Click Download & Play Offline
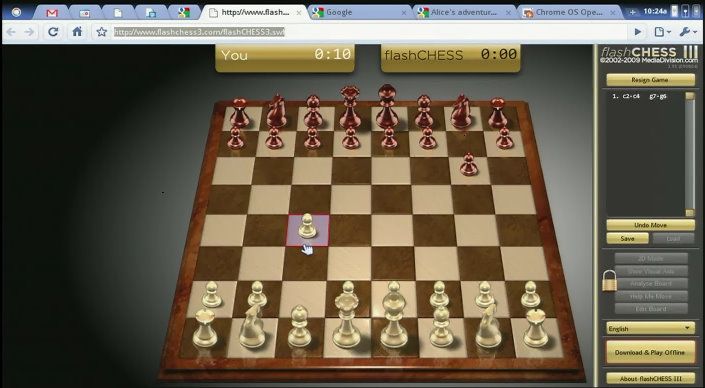Image resolution: width=705 pixels, height=388 pixels. pyautogui.click(x=650, y=352)
